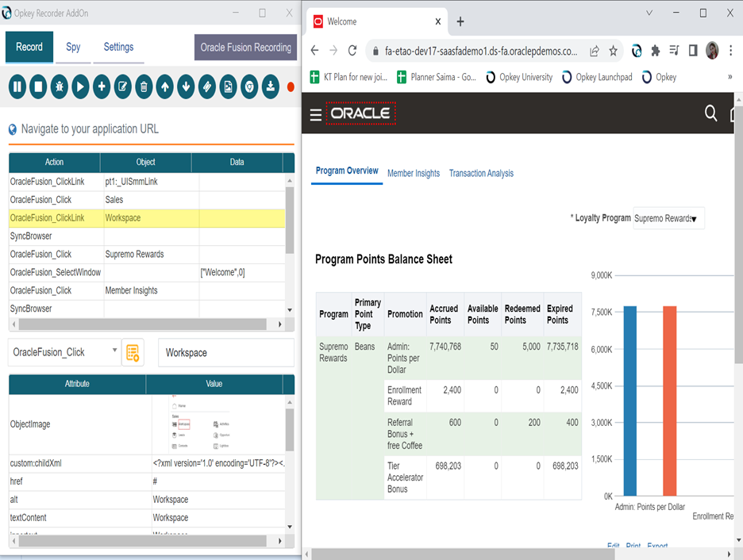
Task: Click the ObjectImage thumbnail preview
Action: [200, 424]
